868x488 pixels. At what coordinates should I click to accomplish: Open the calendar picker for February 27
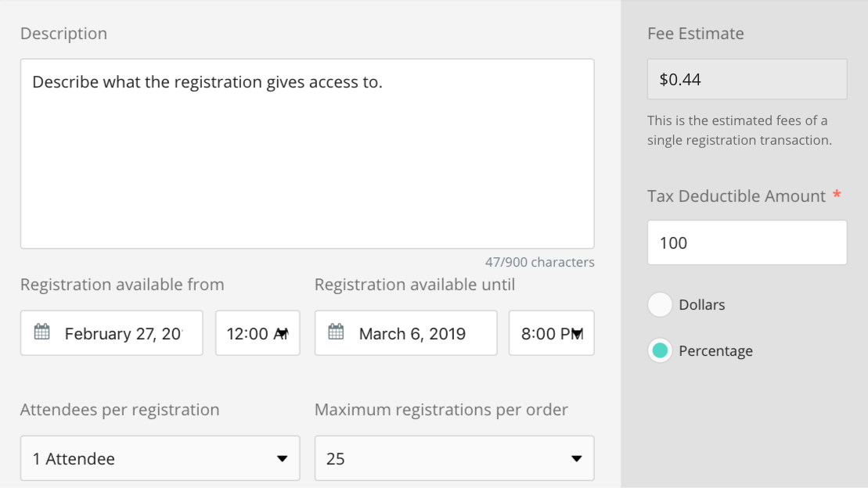coord(111,332)
